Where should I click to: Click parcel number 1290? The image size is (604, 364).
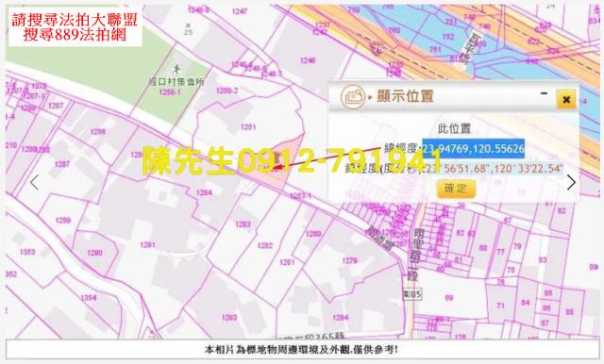pyautogui.click(x=94, y=253)
